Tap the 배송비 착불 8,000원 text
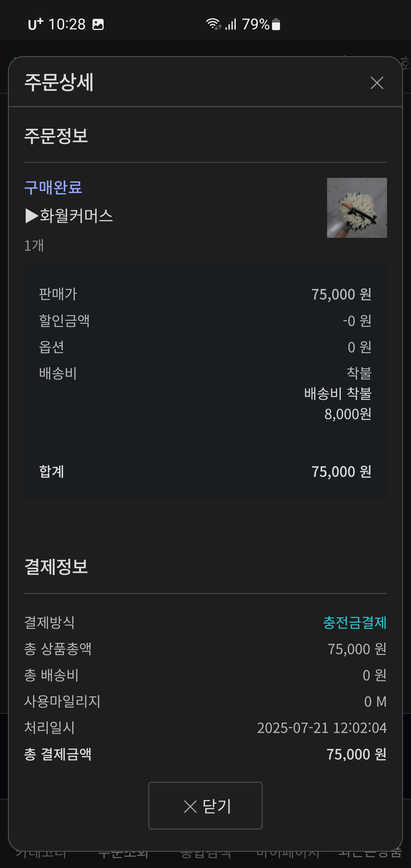This screenshot has width=411, height=868. pos(338,403)
